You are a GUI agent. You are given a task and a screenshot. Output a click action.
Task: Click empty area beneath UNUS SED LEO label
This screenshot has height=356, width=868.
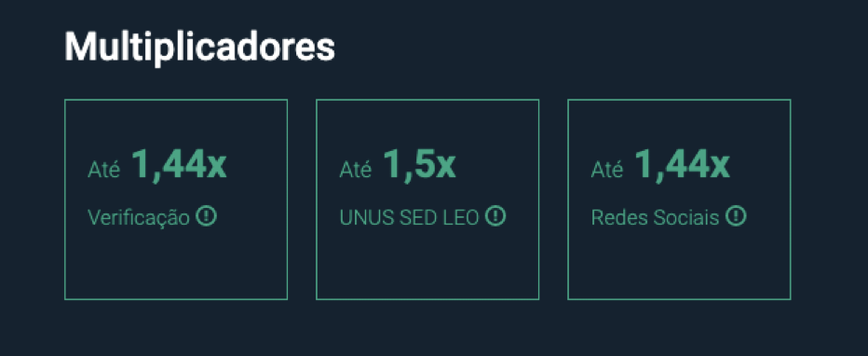click(x=427, y=265)
